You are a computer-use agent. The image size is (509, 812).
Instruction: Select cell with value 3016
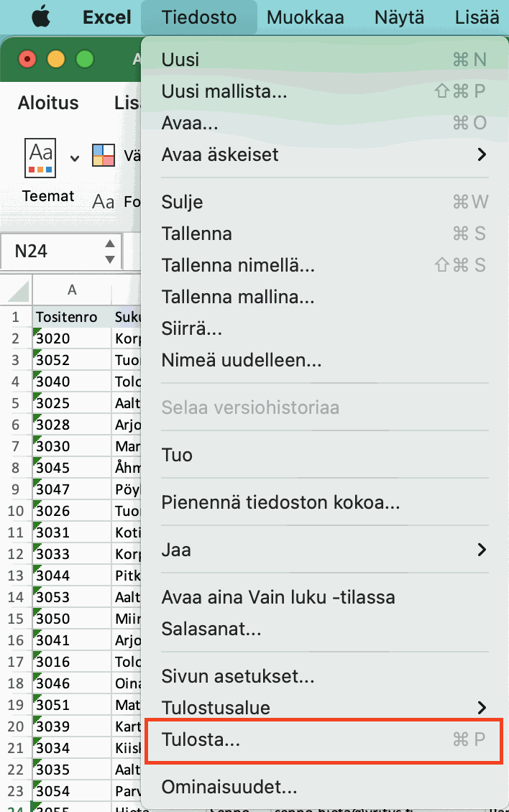[x=72, y=662]
